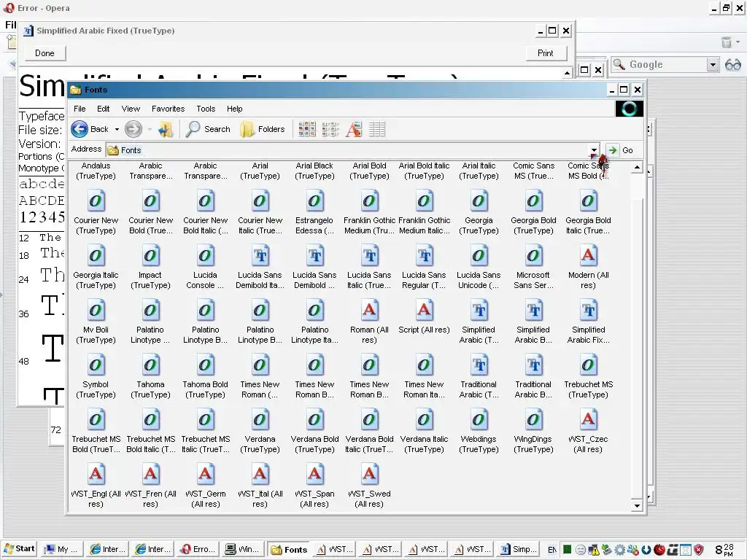The height and width of the screenshot is (560, 747).
Task: Click scroll up arrow in Fonts list
Action: [637, 167]
